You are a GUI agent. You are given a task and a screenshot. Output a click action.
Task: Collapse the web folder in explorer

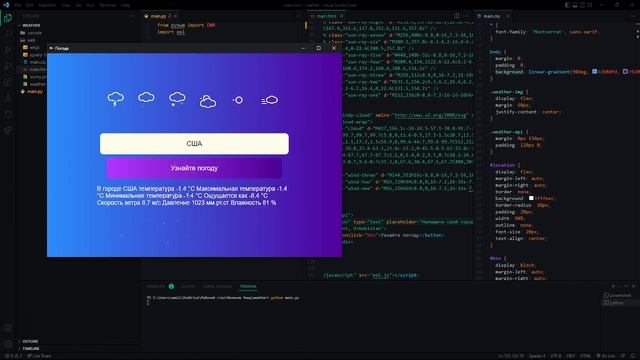point(31,40)
